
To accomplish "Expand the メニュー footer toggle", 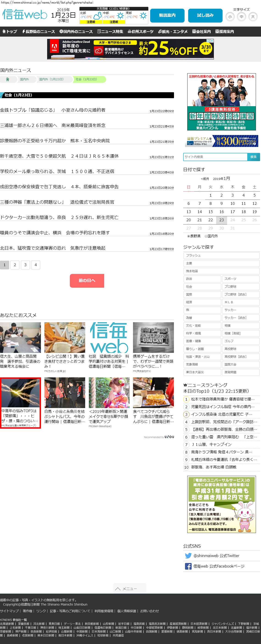I will point(130,588).
